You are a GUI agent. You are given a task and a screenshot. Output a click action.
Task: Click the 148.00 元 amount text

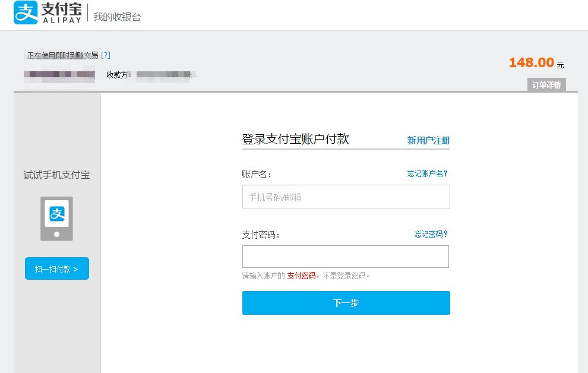536,62
